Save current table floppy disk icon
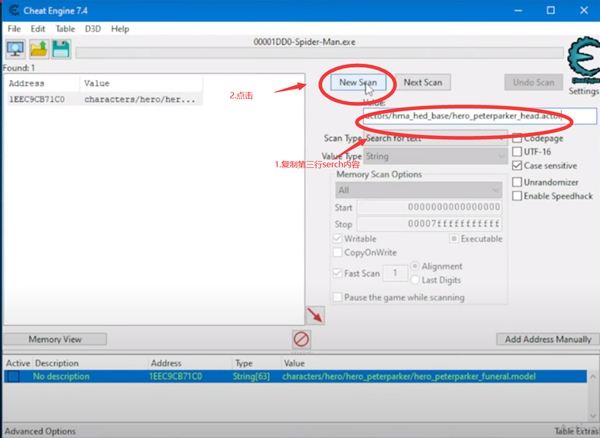 [x=61, y=49]
